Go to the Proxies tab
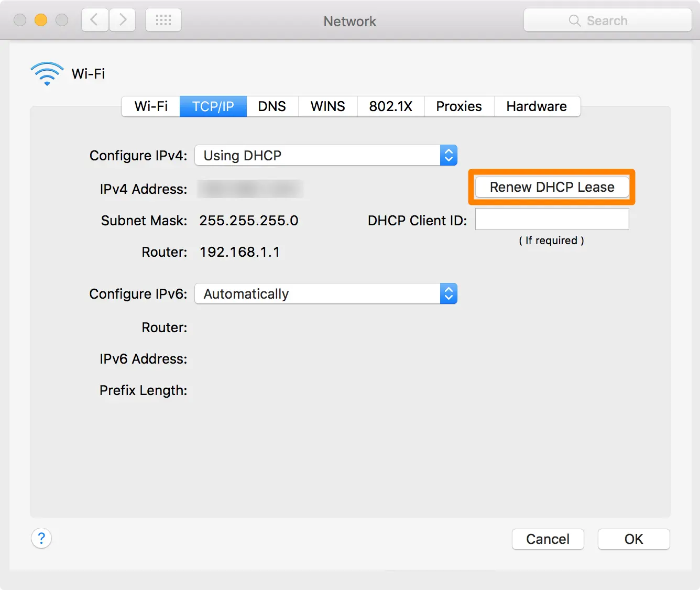 point(459,106)
